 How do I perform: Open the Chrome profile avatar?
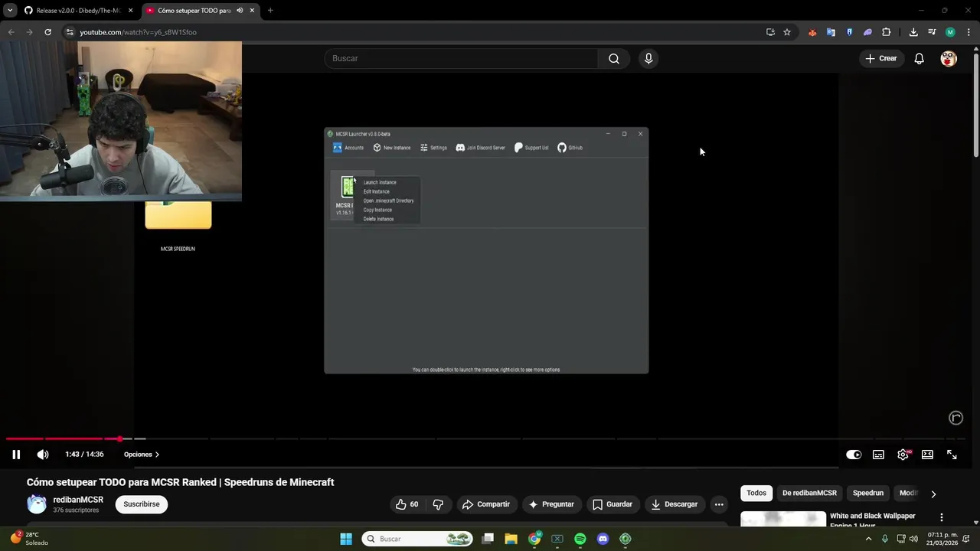[950, 32]
